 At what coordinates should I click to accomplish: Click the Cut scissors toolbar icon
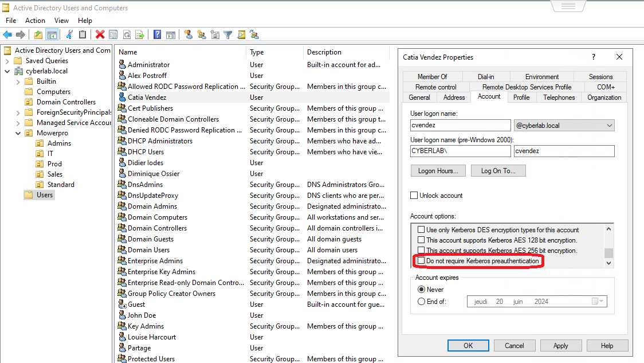click(69, 35)
